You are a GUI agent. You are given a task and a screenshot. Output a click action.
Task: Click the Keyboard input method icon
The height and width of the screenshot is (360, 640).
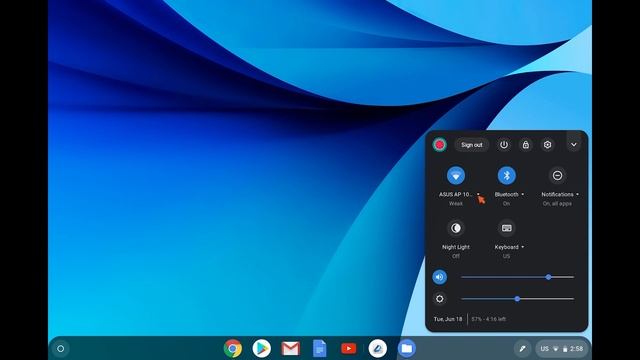coord(507,228)
